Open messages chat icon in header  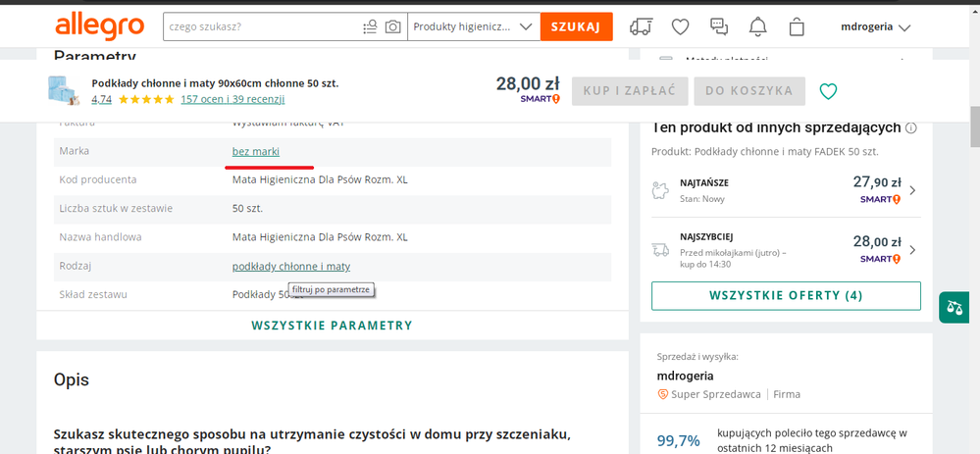pos(719,26)
